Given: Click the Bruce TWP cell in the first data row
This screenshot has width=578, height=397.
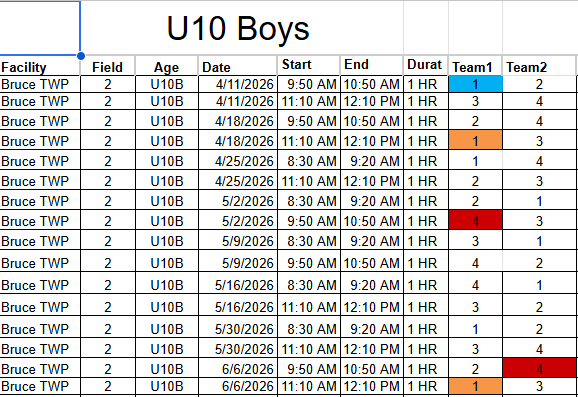Looking at the screenshot, I should pos(40,84).
